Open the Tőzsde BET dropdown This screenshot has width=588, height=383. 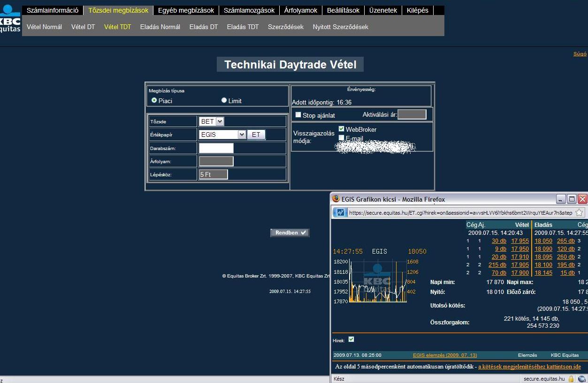(212, 121)
